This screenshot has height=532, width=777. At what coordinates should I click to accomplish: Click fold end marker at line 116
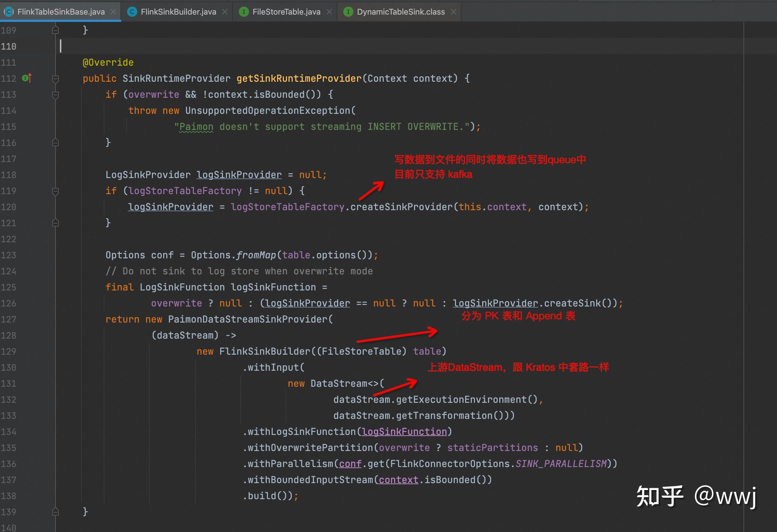pyautogui.click(x=55, y=143)
